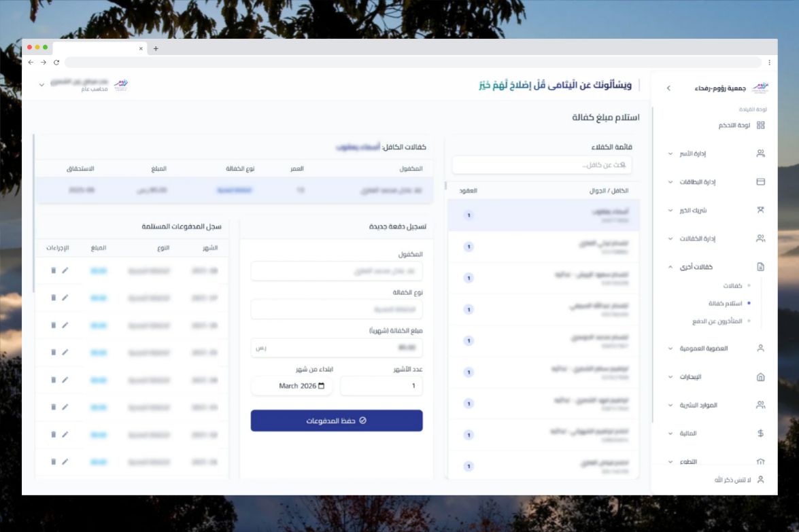Click the العقود column header
The image size is (799, 532).
[468, 191]
